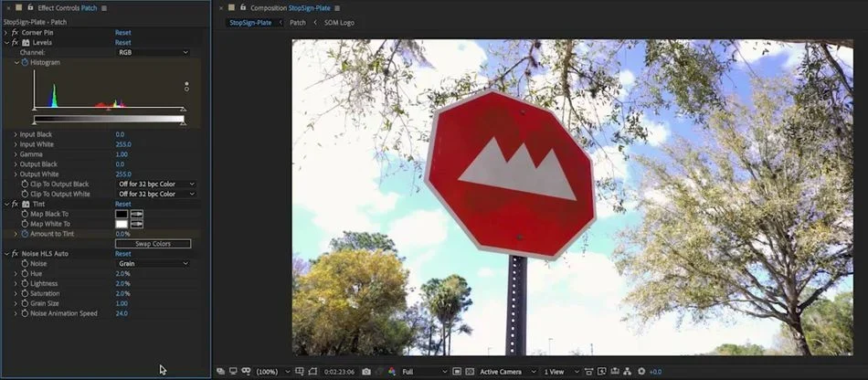This screenshot has width=868, height=380.
Task: Click the Reset Exposure icon
Action: (641, 372)
